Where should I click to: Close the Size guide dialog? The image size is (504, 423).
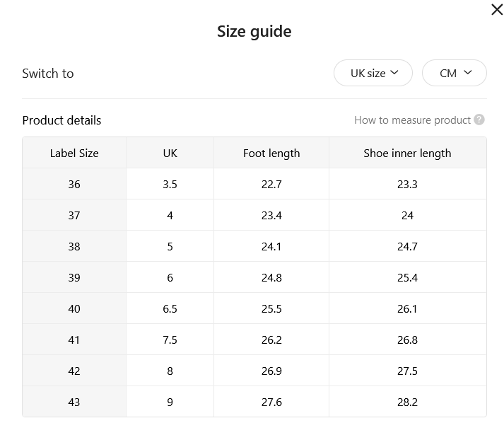[497, 10]
